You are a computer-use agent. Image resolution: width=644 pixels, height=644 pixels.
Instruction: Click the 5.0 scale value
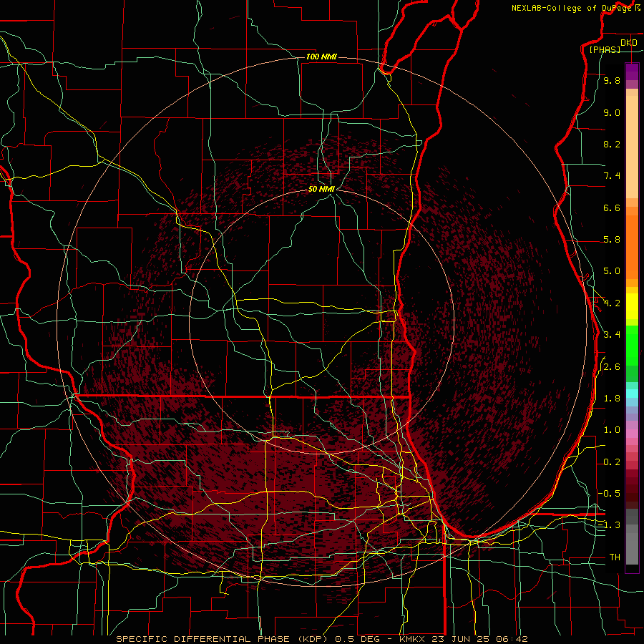tap(612, 271)
